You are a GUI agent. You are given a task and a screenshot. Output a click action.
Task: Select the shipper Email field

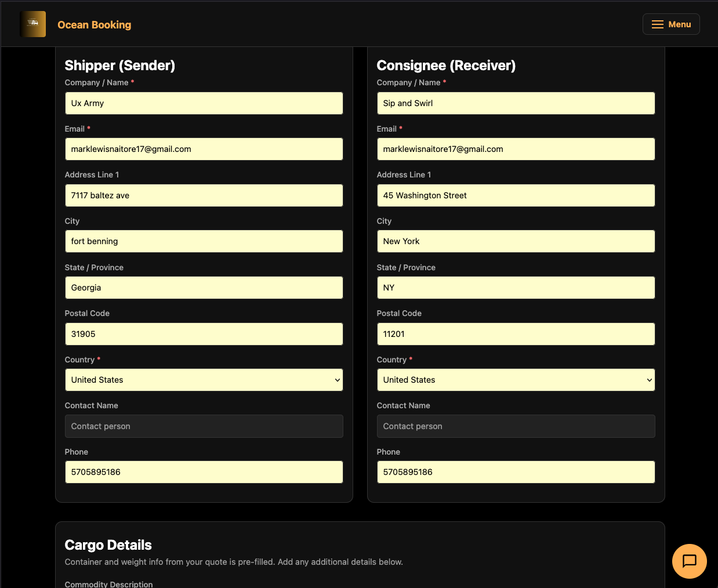click(x=204, y=149)
